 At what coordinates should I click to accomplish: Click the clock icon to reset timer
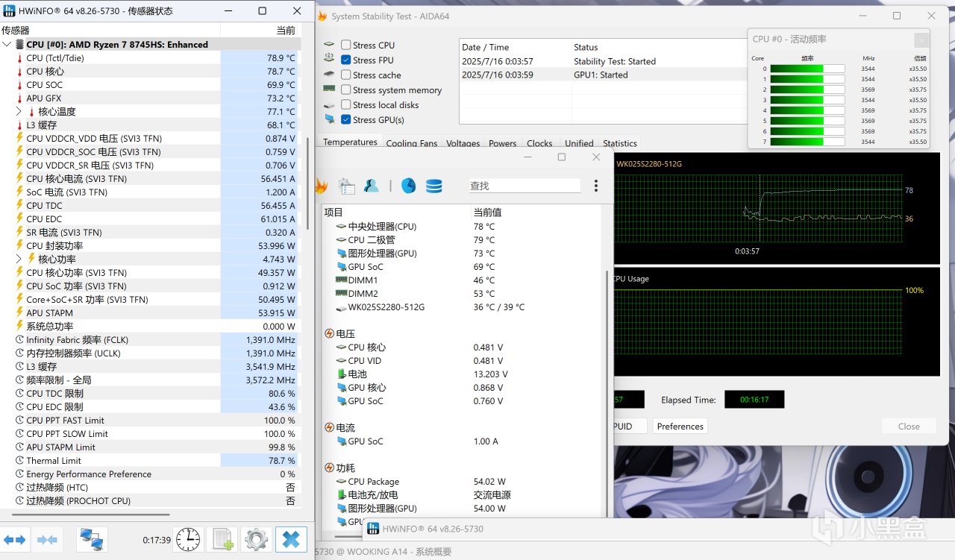coord(188,539)
